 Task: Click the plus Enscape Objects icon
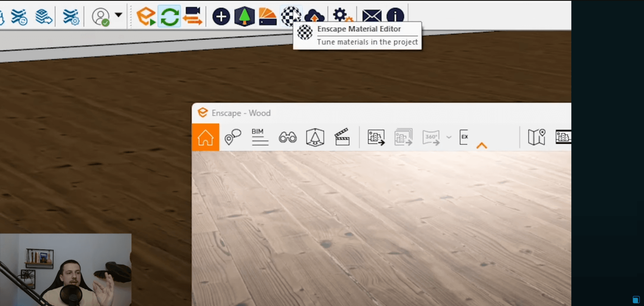pyautogui.click(x=221, y=16)
